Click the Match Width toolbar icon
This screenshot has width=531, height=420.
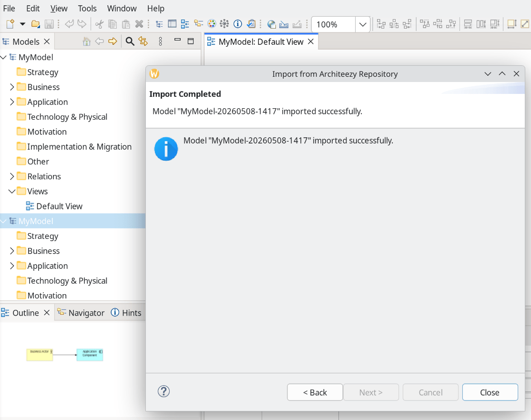[468, 24]
